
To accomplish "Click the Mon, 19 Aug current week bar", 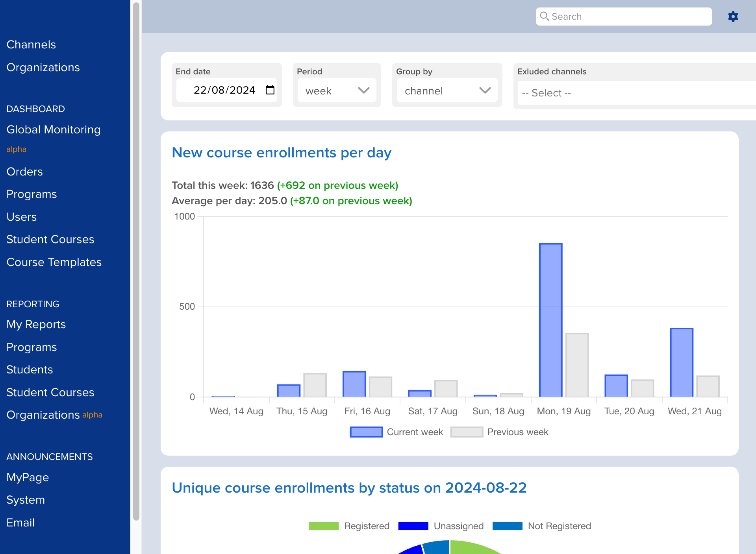I will coord(550,319).
